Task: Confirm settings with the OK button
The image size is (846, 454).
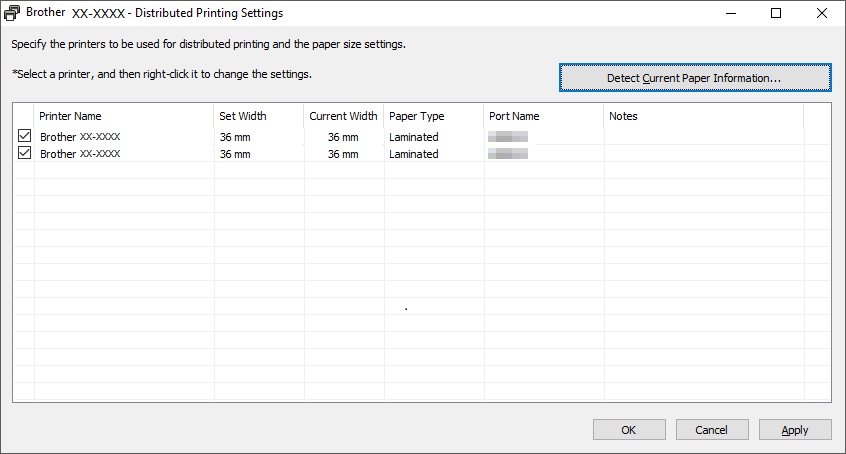Action: click(628, 430)
